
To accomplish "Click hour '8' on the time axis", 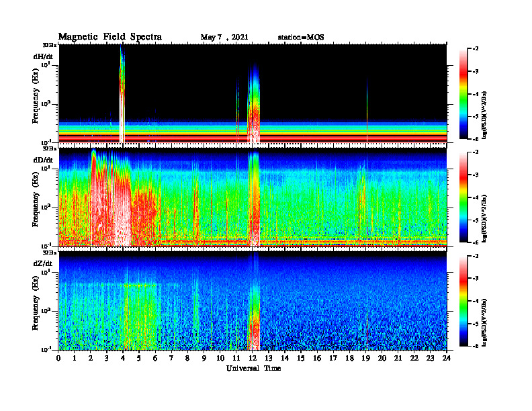I will coord(187,358).
